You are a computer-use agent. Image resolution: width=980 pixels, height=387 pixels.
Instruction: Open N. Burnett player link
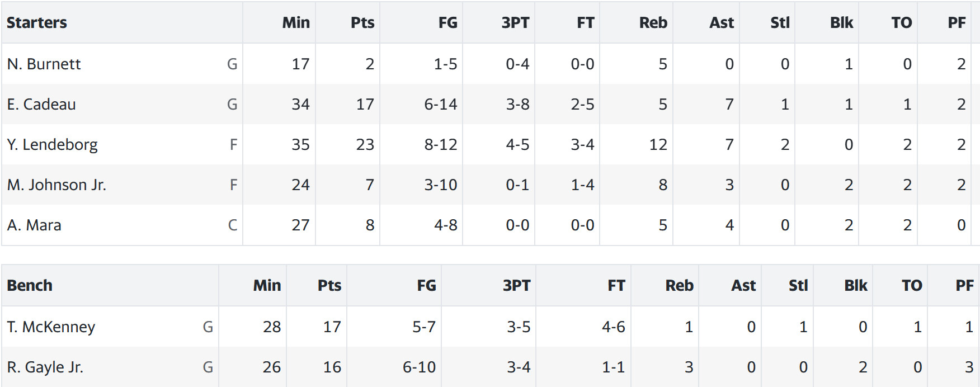[44, 64]
